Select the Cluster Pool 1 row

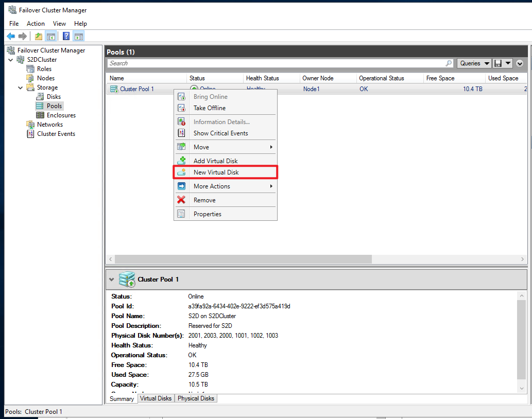pos(317,89)
